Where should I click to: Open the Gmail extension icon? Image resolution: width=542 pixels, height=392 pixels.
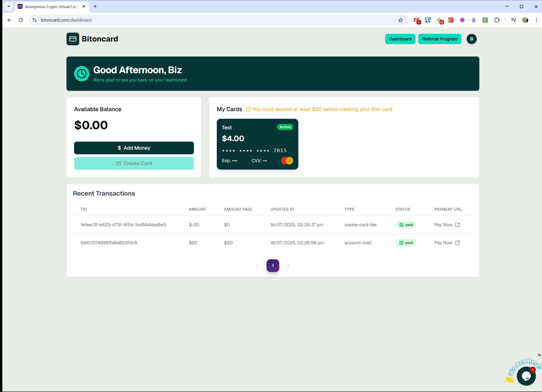pos(416,20)
